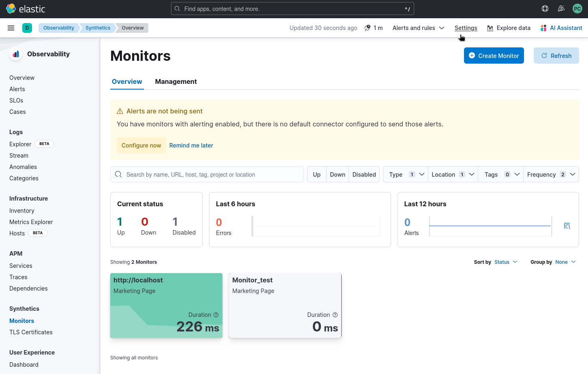588x374 pixels.
Task: Expand the Frequency filter dropdown
Action: coord(551,174)
